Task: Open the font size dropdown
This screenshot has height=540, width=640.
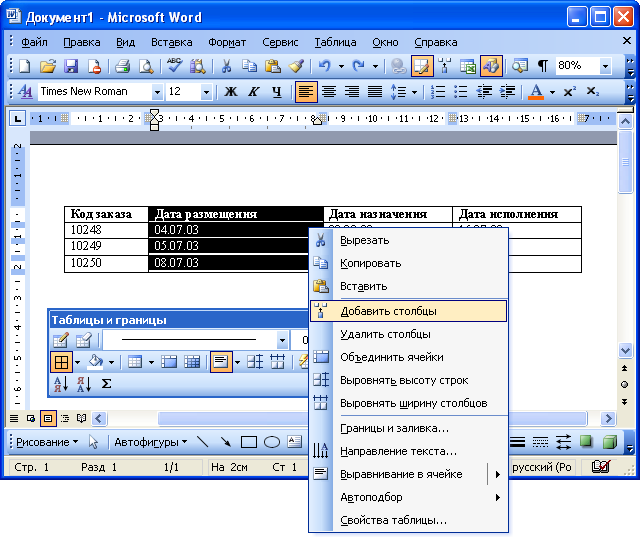Action: coord(206,92)
